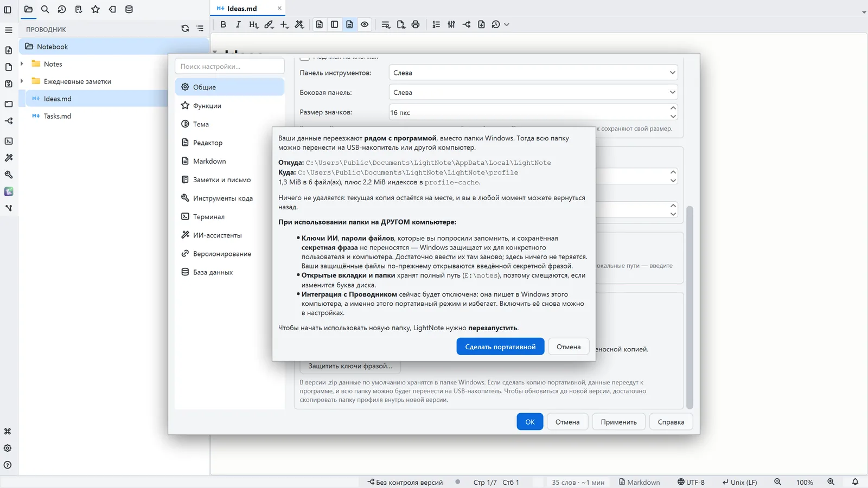
Task: Open the terminal icon in the left sidebar
Action: pos(9,141)
